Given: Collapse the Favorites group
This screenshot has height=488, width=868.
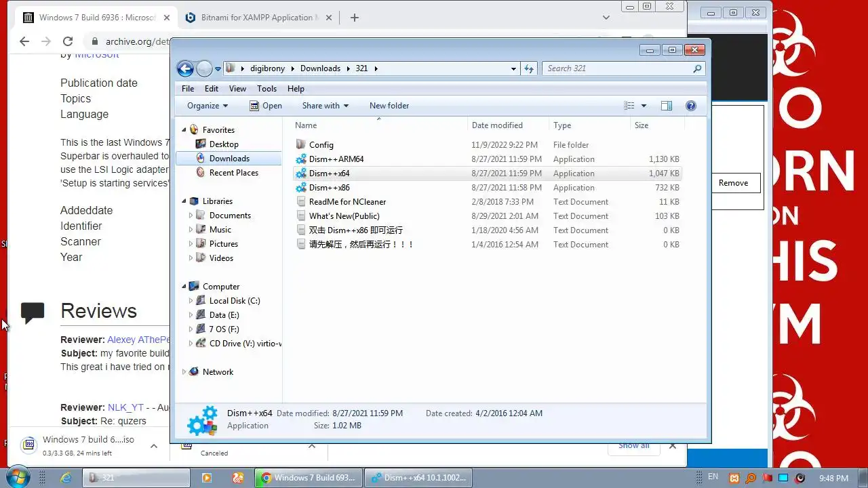Looking at the screenshot, I should (x=184, y=130).
